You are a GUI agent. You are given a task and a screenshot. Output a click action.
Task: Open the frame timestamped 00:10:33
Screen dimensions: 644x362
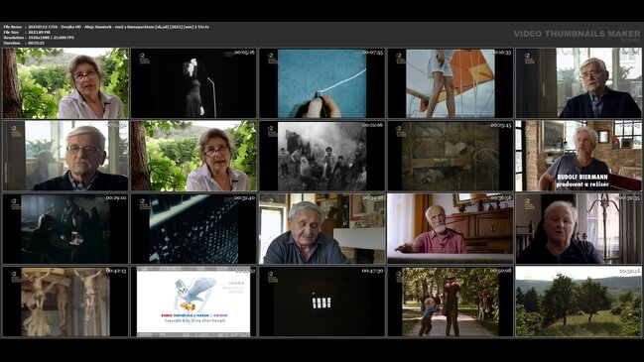[x=451, y=83]
